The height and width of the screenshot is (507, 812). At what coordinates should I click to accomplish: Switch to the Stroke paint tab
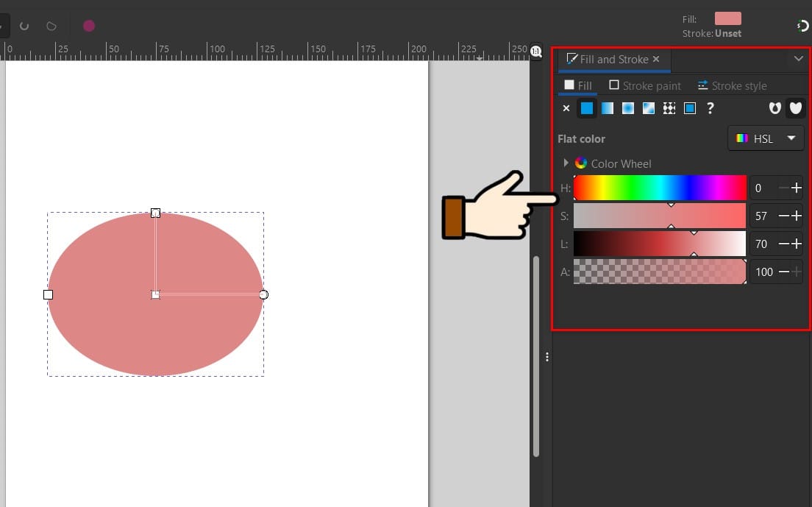(645, 85)
